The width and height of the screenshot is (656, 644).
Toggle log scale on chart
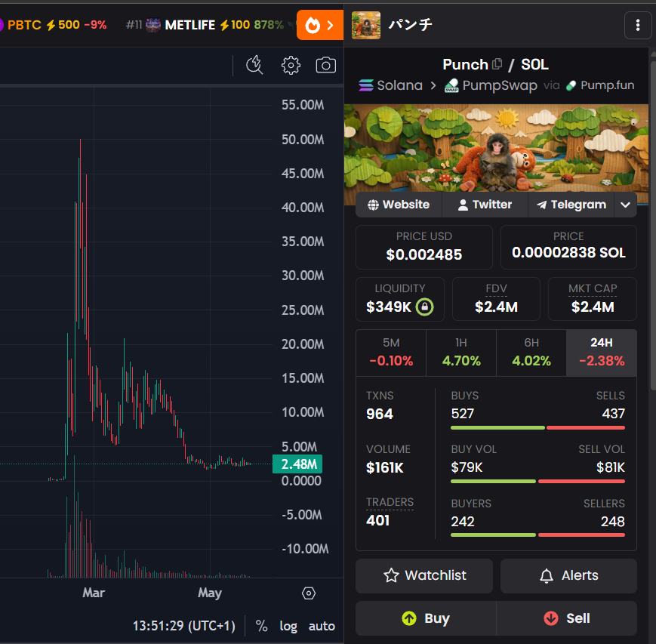(288, 626)
